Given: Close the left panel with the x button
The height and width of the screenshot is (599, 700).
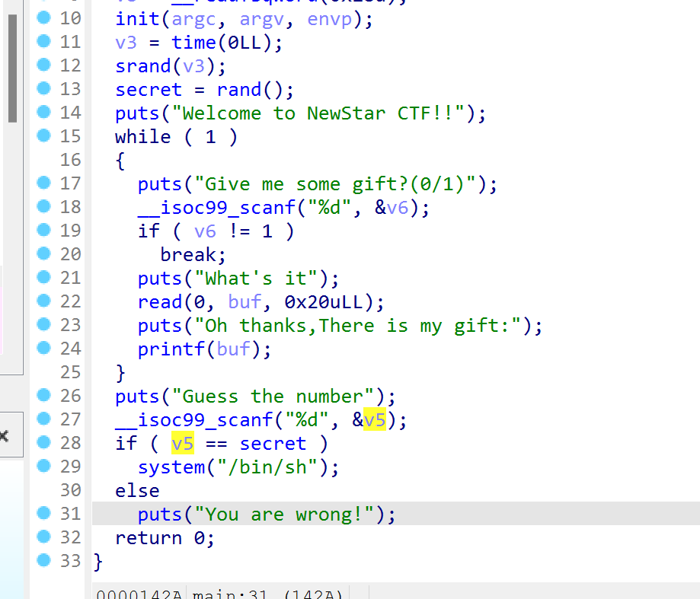Looking at the screenshot, I should tap(4, 436).
